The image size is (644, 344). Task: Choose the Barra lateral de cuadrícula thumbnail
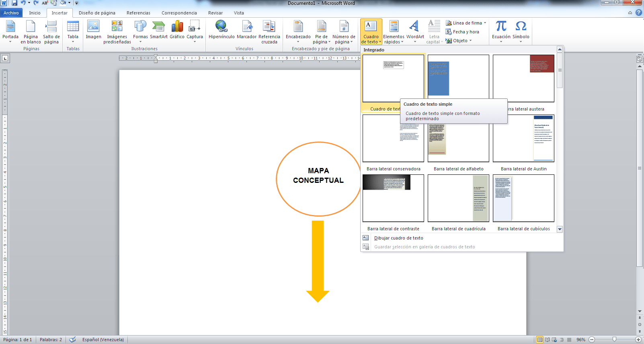[458, 198]
